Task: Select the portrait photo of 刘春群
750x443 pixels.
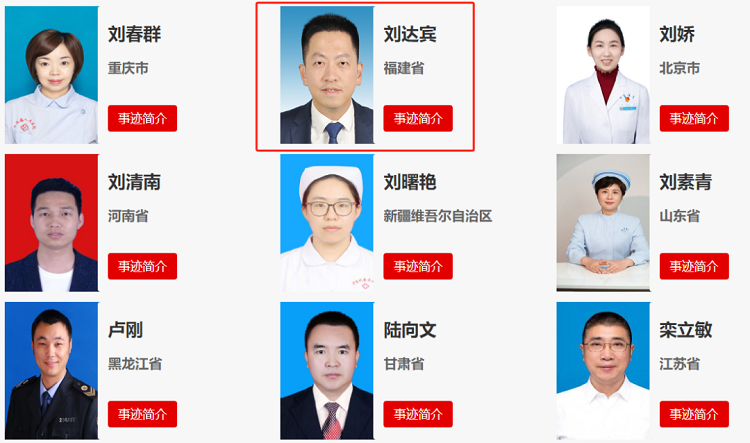Action: (x=52, y=75)
